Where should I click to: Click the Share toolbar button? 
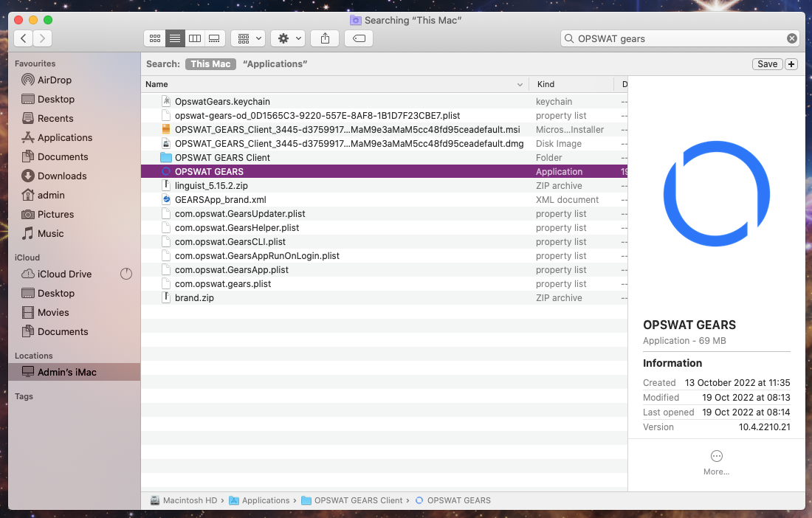pos(325,38)
